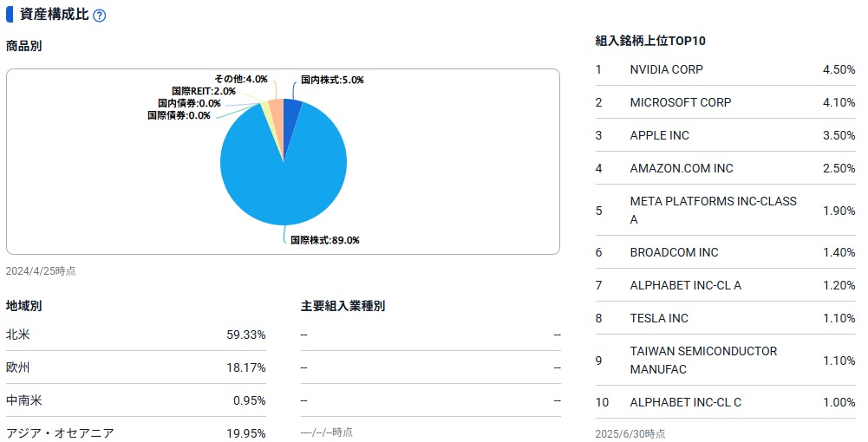Select the 国内株式:5.0% chart label

(332, 80)
